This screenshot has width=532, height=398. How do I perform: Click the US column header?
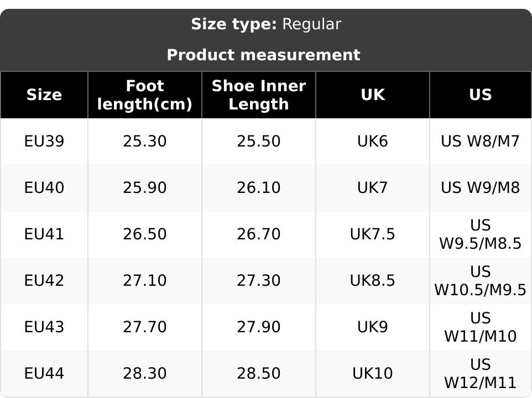[x=480, y=95]
